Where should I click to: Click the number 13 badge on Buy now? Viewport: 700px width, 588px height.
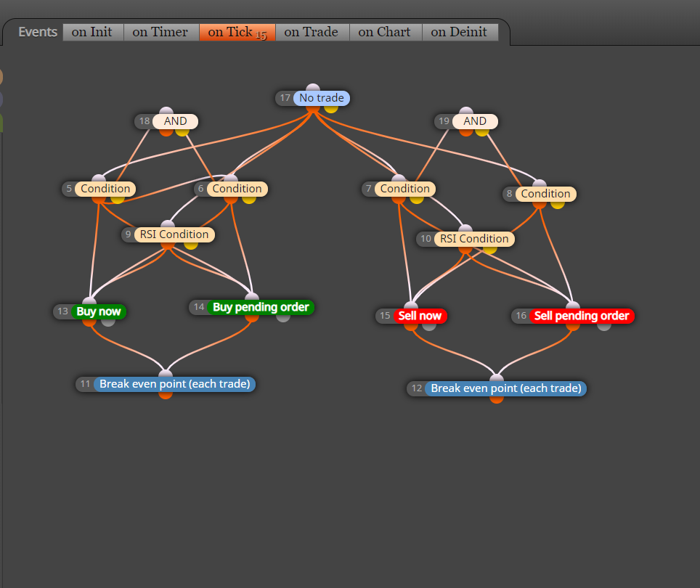(63, 311)
